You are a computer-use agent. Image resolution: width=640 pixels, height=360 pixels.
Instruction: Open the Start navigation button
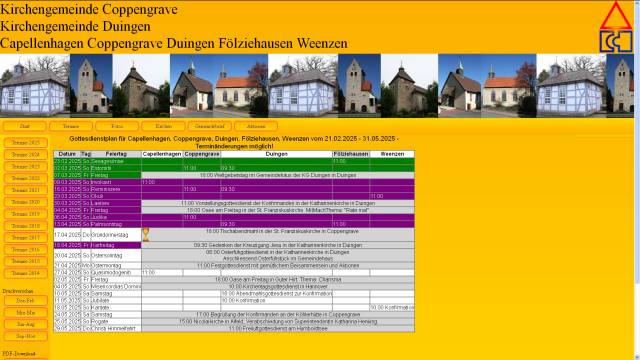25,126
